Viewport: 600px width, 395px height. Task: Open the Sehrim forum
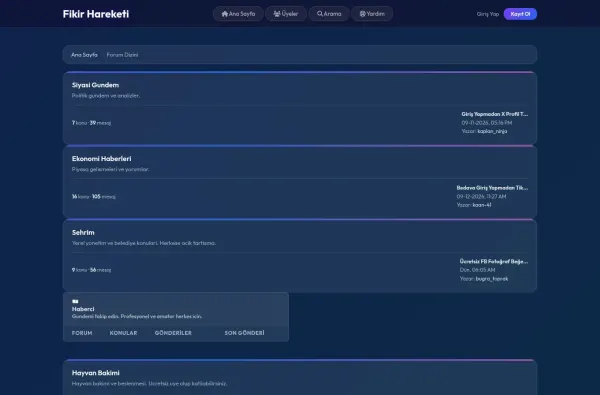[83, 232]
